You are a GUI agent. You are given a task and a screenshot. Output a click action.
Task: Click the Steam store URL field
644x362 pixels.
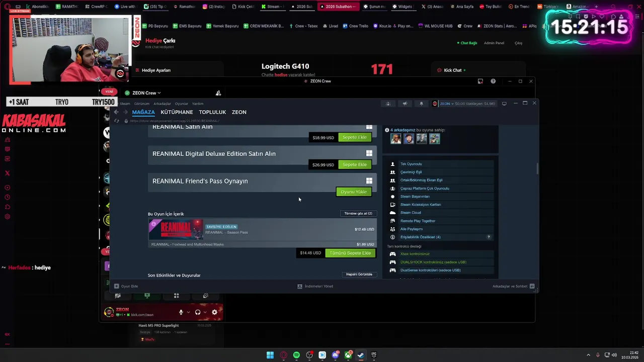(174, 121)
